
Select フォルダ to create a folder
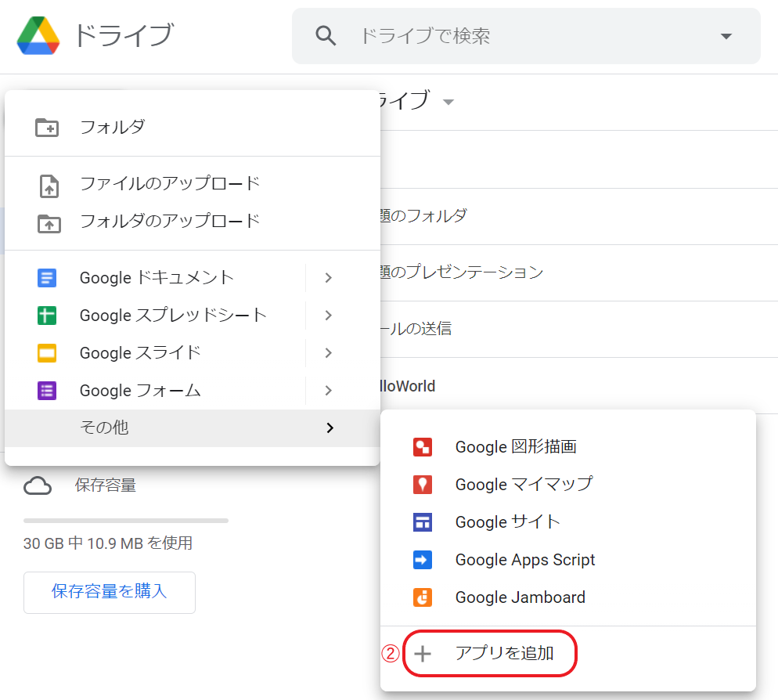coord(193,128)
